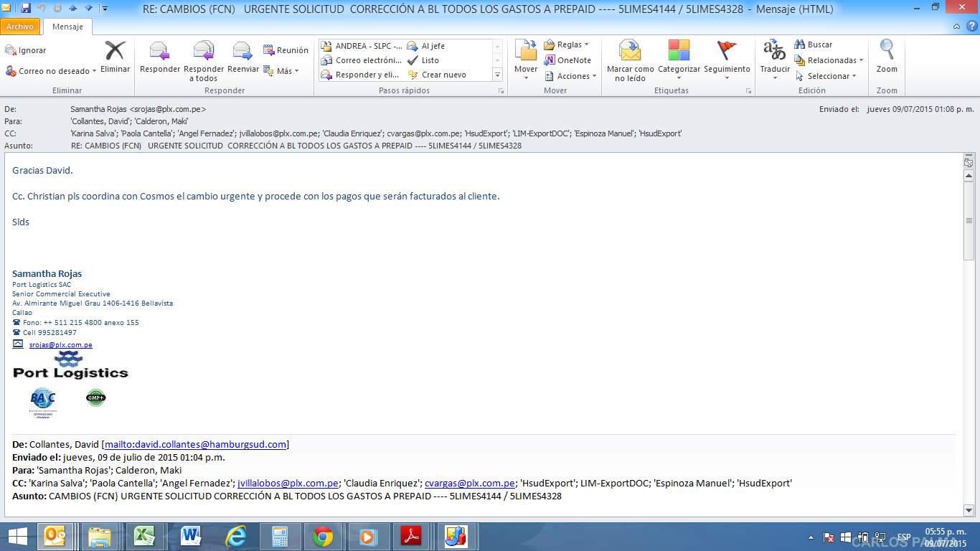Image resolution: width=980 pixels, height=551 pixels.
Task: Send message to OneNote
Action: tap(567, 60)
